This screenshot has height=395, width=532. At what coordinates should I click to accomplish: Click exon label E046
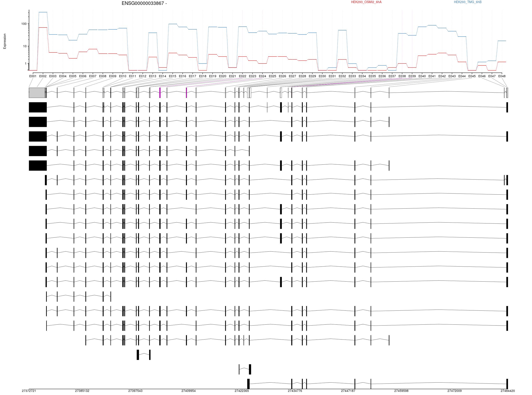482,76
